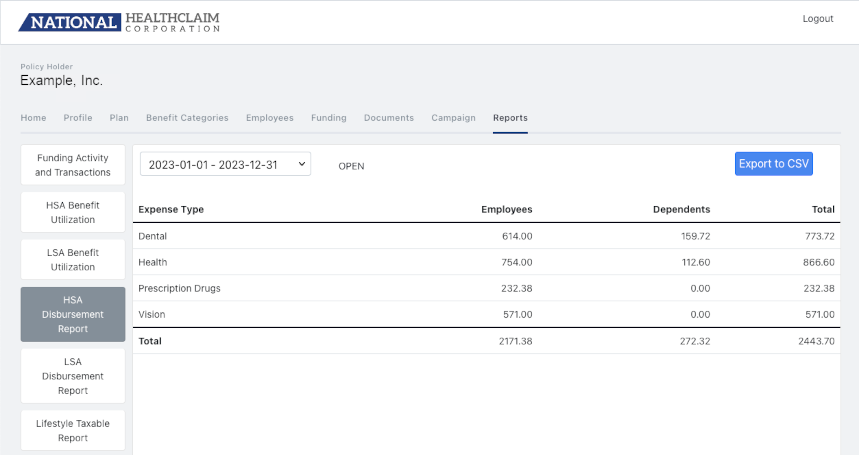This screenshot has width=859, height=455.
Task: Expand the 2023-01-01 - 2023-12-31 date range dropdown
Action: click(225, 164)
